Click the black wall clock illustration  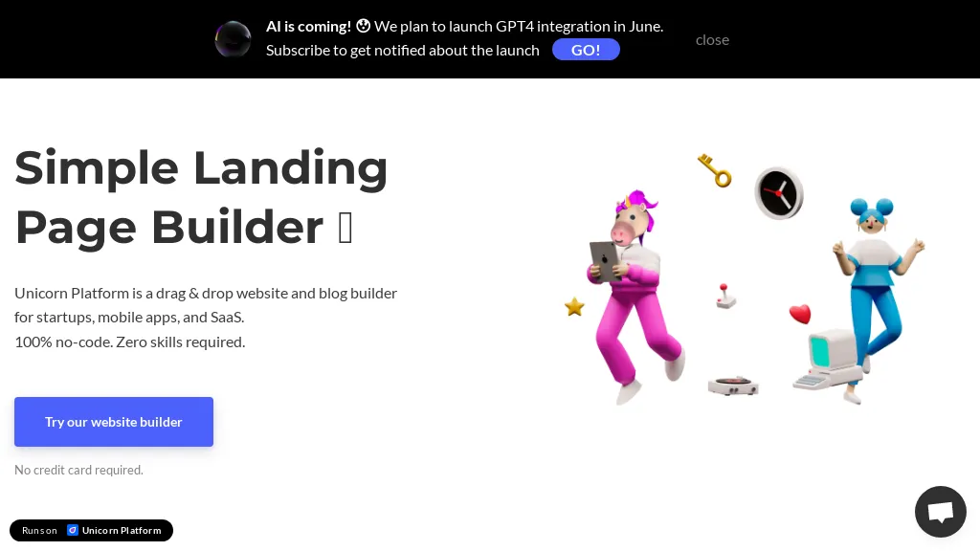point(779,193)
